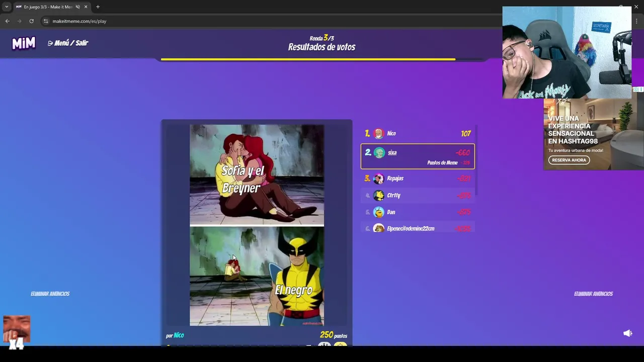Open the top meme panel Sofia y el Breyner

(257, 174)
